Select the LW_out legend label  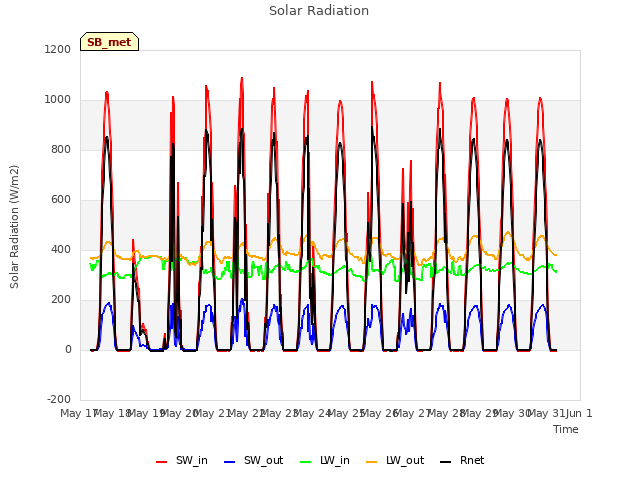pyautogui.click(x=405, y=460)
